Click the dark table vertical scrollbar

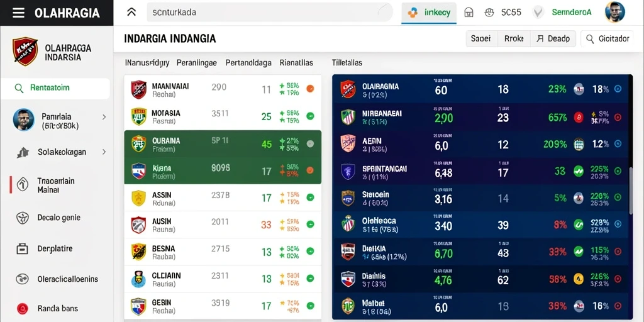point(631,190)
